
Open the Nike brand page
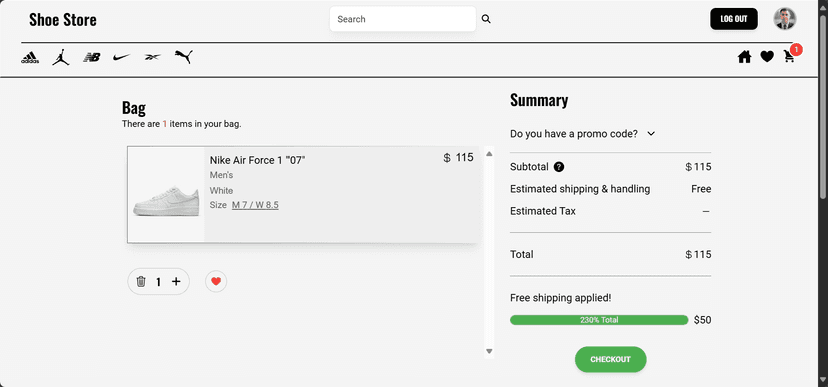coord(121,57)
